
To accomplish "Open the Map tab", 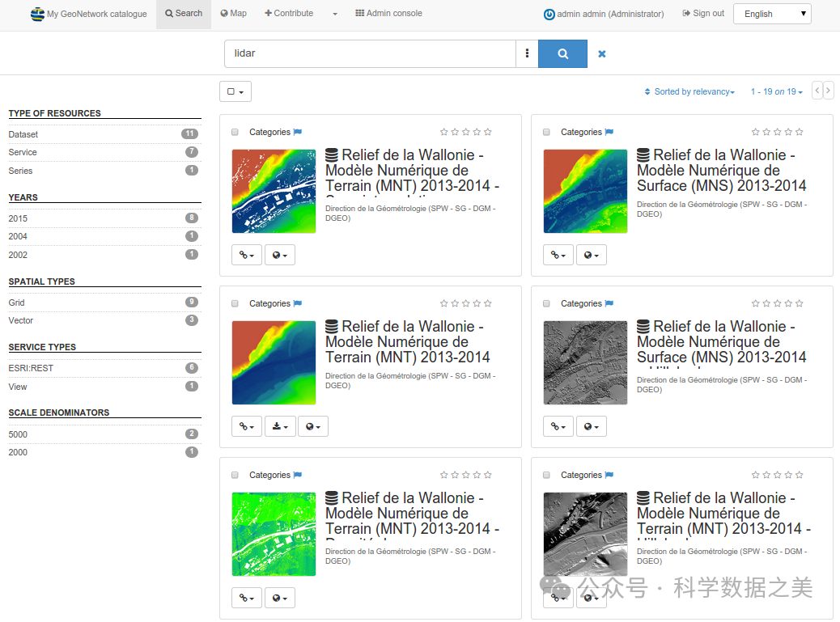I will point(233,14).
